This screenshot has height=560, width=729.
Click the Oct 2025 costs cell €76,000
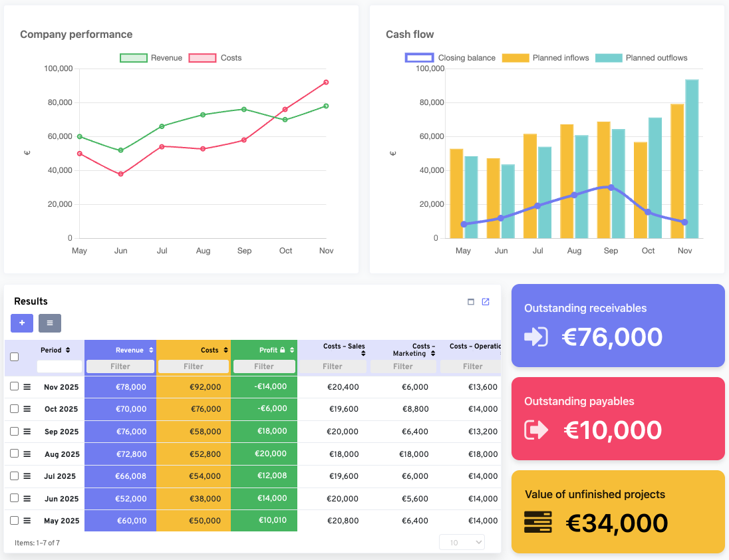pyautogui.click(x=194, y=409)
